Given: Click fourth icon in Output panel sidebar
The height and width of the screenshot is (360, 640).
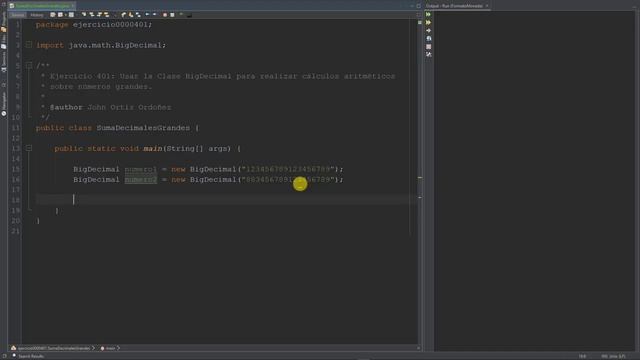Looking at the screenshot, I should pos(429,39).
